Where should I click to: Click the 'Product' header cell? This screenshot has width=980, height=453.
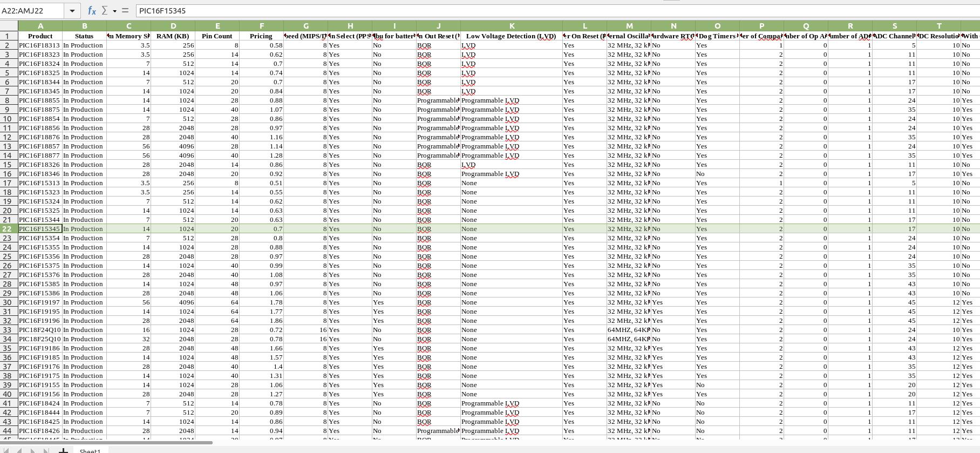(40, 36)
